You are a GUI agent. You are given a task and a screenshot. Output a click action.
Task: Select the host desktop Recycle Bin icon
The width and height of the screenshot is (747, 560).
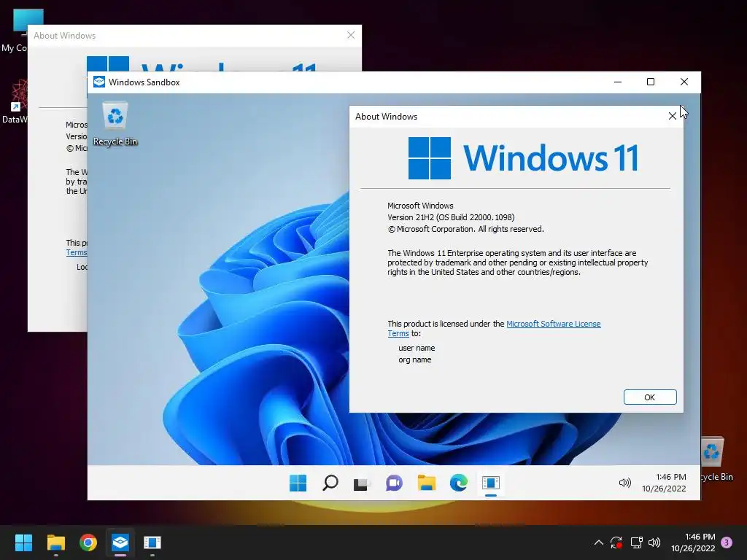(717, 459)
